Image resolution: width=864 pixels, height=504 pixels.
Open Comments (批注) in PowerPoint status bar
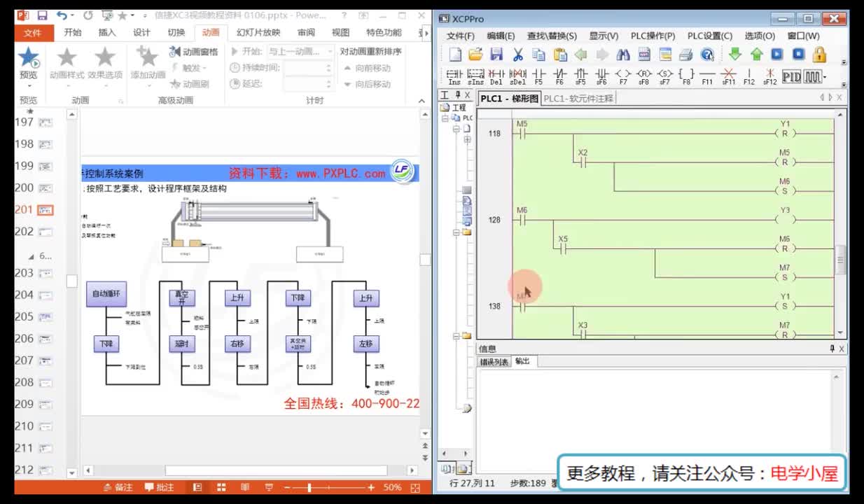(160, 487)
